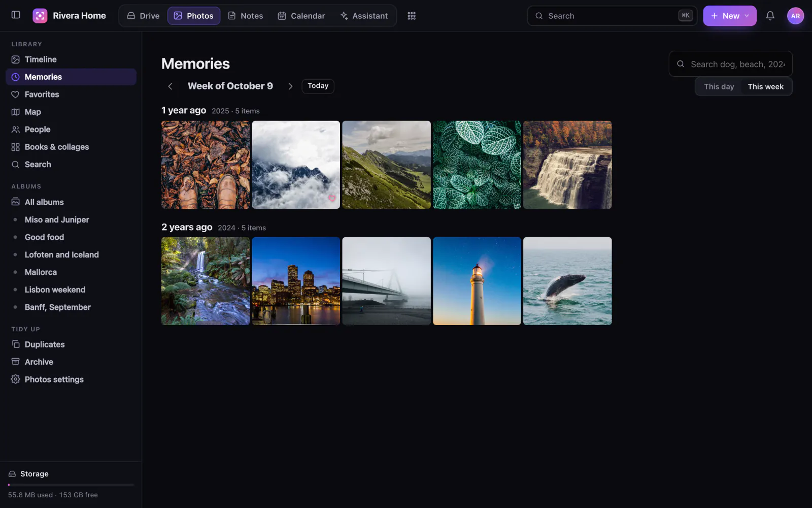Collapse the sidebar panel icon
The height and width of the screenshot is (508, 812).
click(16, 15)
